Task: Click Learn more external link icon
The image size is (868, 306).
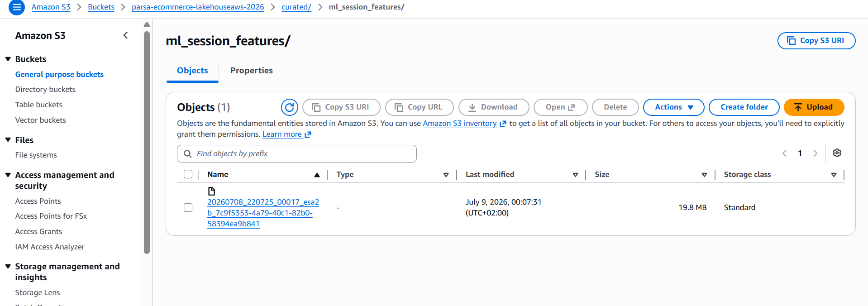Action: [x=308, y=134]
